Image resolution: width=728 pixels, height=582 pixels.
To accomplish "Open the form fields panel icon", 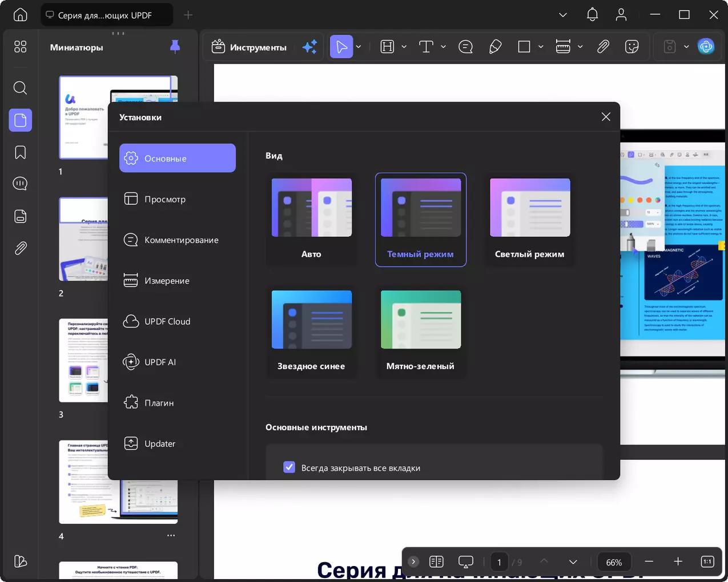I will (x=21, y=216).
